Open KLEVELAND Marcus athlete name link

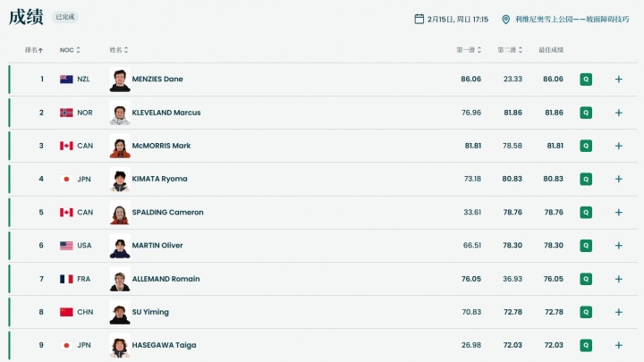[x=166, y=113]
